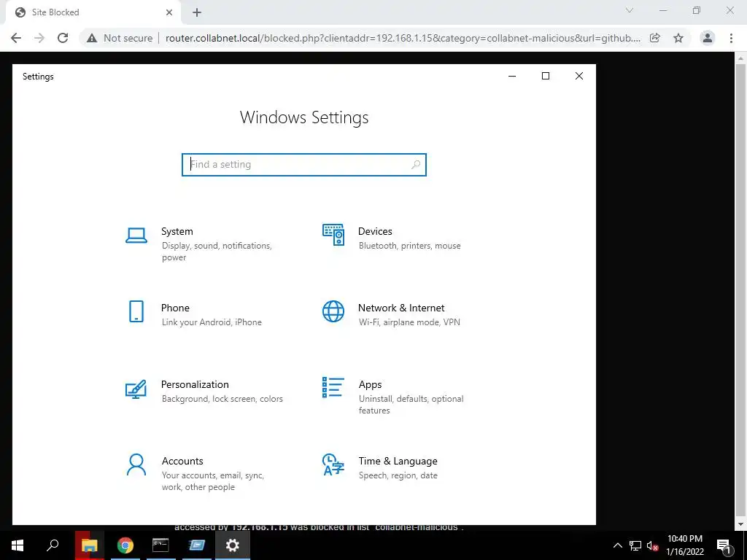Click 'Wi-Fi, airplane mode, VPN' description text

409,322
